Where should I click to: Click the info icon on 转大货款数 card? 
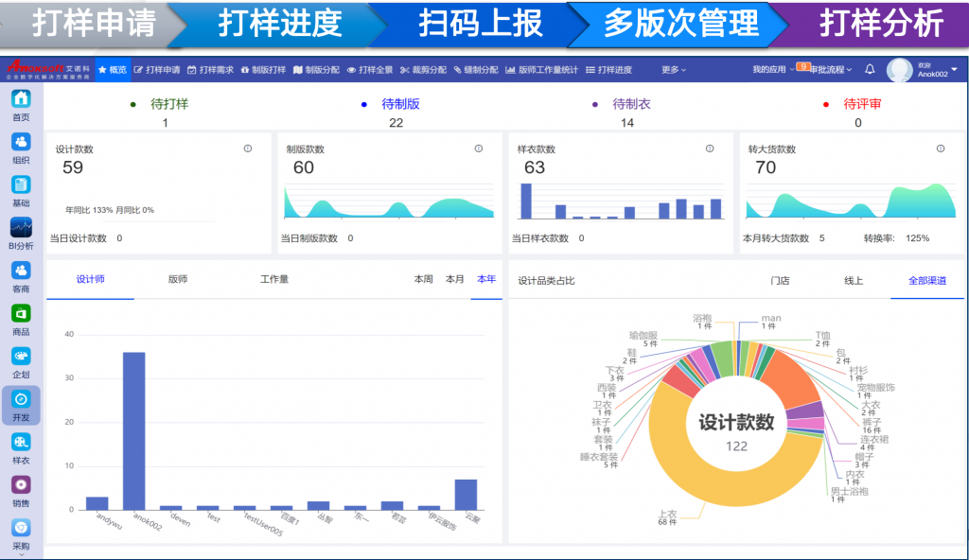[x=941, y=149]
